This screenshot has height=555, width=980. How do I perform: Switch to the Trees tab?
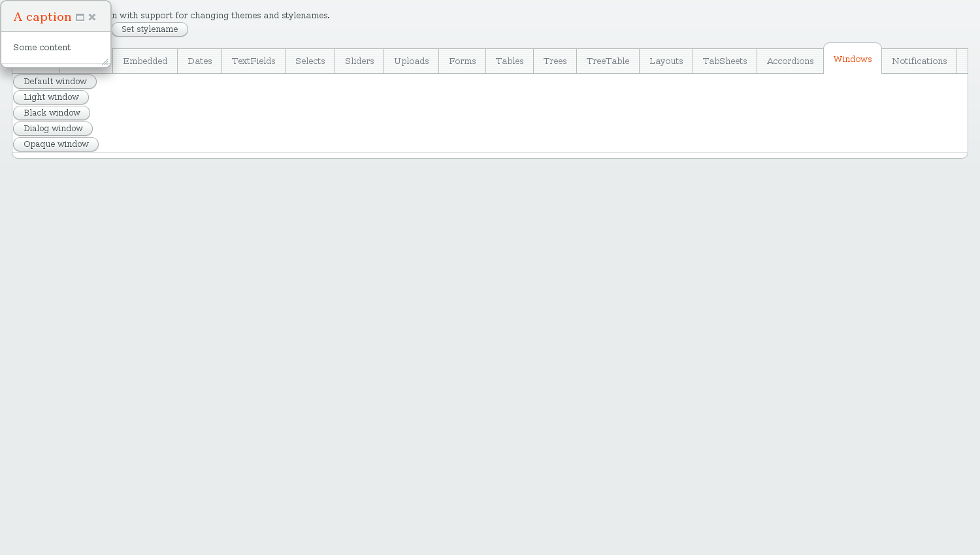[555, 61]
